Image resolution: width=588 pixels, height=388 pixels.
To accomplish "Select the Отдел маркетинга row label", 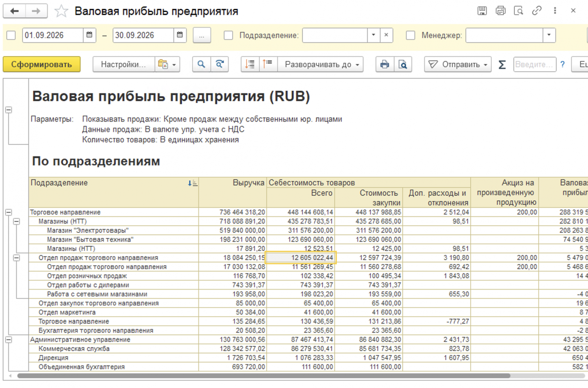I will pyautogui.click(x=67, y=312).
